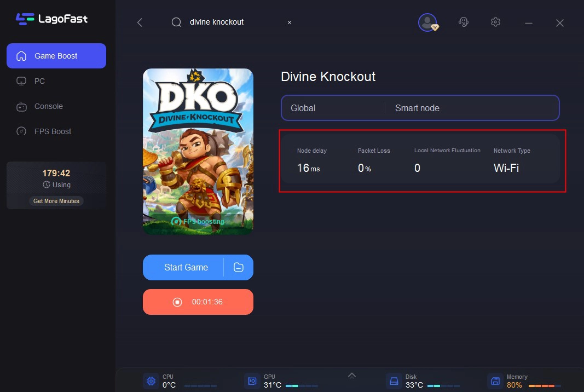Click Get More Minutes button
Screen dimensions: 584x392
pos(56,201)
